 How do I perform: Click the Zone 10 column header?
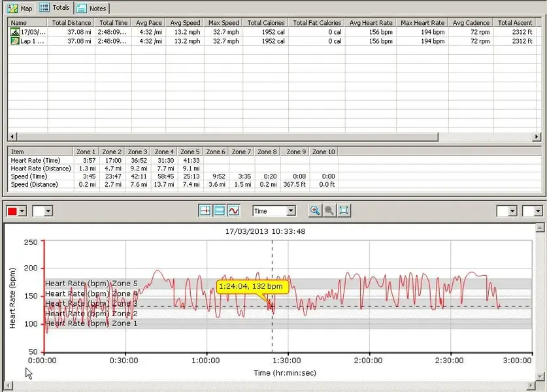(x=323, y=152)
